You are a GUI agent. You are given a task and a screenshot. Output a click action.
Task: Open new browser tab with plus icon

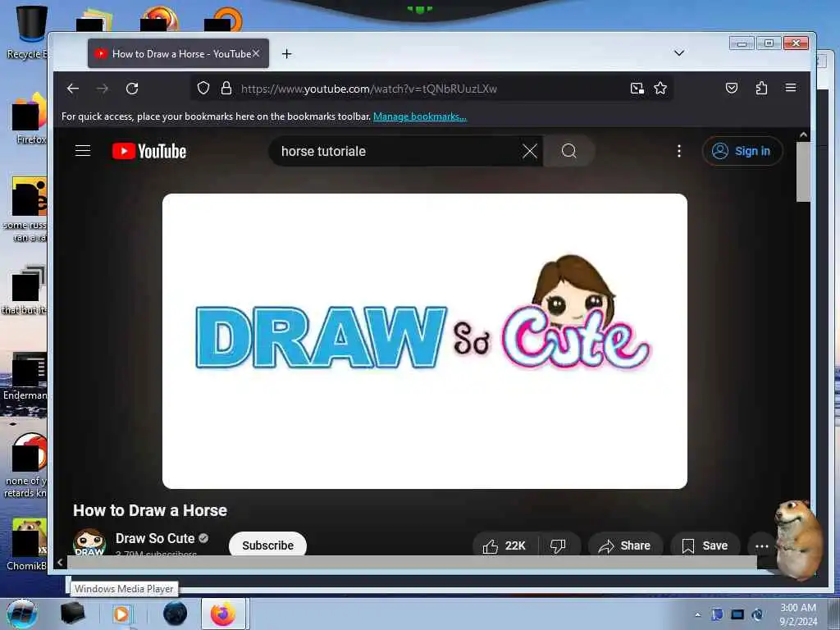286,53
